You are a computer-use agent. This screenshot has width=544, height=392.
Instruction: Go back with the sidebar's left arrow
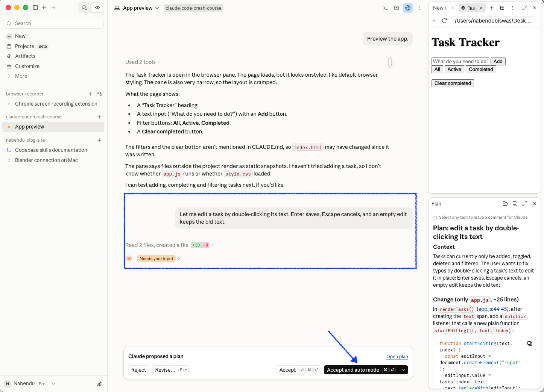pyautogui.click(x=44, y=8)
